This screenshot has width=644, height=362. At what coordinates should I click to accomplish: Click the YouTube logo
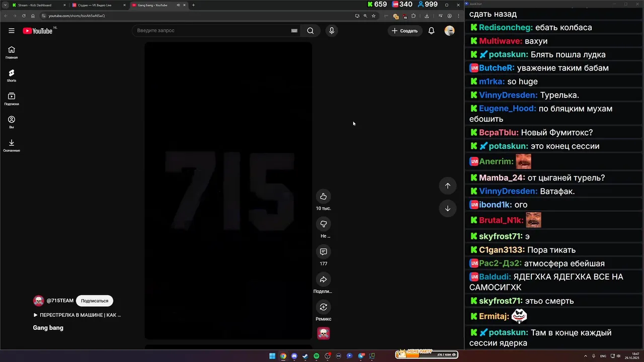pos(38,31)
